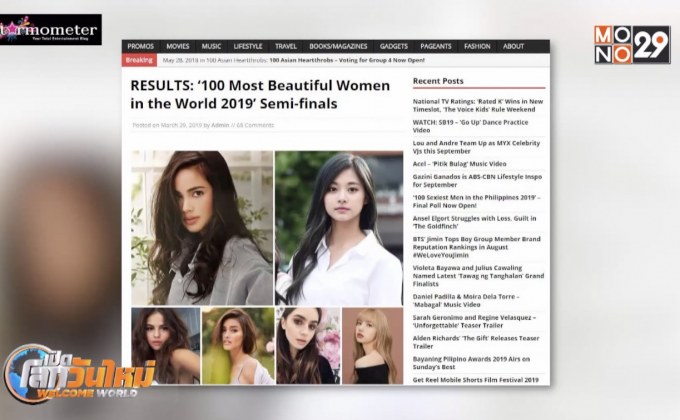The width and height of the screenshot is (680, 420).
Task: Open 'Ansel Elgort Struggles with Loss' post
Action: point(474,222)
